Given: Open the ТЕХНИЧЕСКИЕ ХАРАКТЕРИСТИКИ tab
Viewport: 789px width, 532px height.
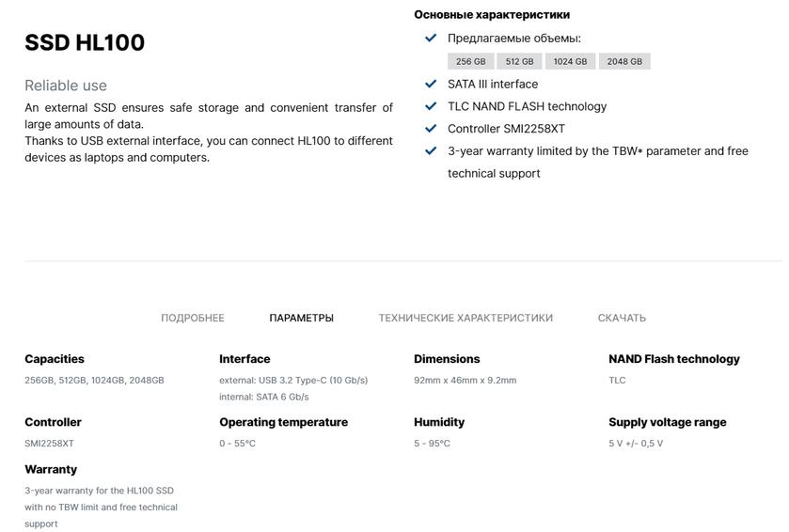Looking at the screenshot, I should tap(466, 318).
